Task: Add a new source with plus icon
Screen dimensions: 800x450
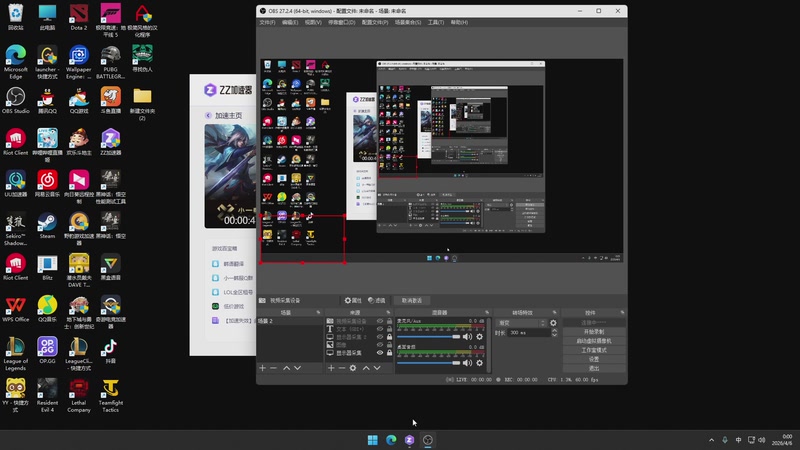Action: pos(331,368)
